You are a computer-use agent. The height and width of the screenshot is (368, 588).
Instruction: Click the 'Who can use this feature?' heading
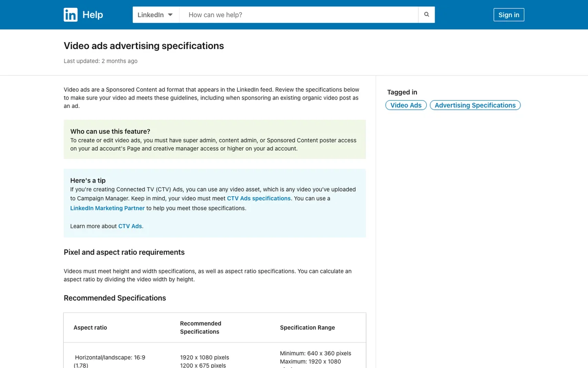pyautogui.click(x=110, y=131)
